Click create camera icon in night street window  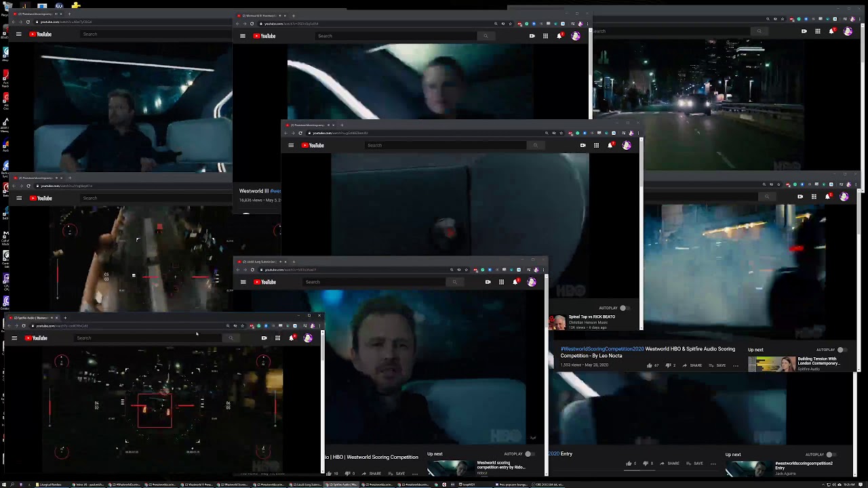[x=804, y=31]
